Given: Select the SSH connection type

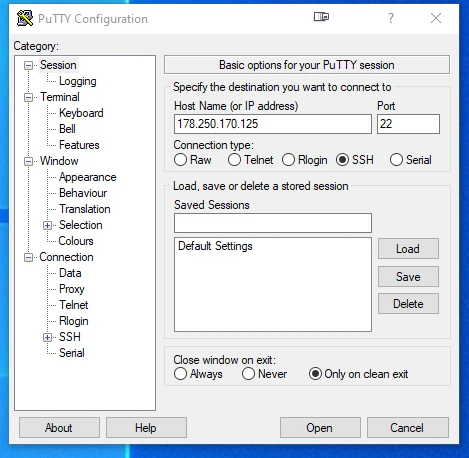Looking at the screenshot, I should (x=342, y=160).
